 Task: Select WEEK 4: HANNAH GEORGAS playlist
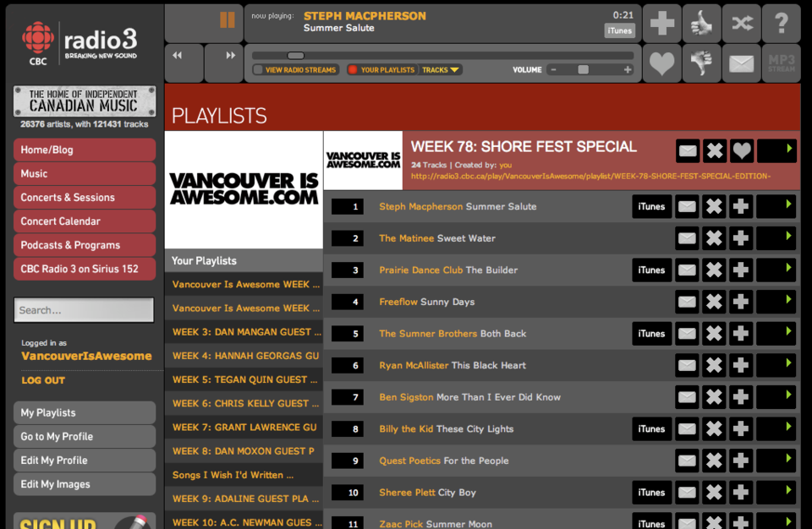(x=244, y=356)
